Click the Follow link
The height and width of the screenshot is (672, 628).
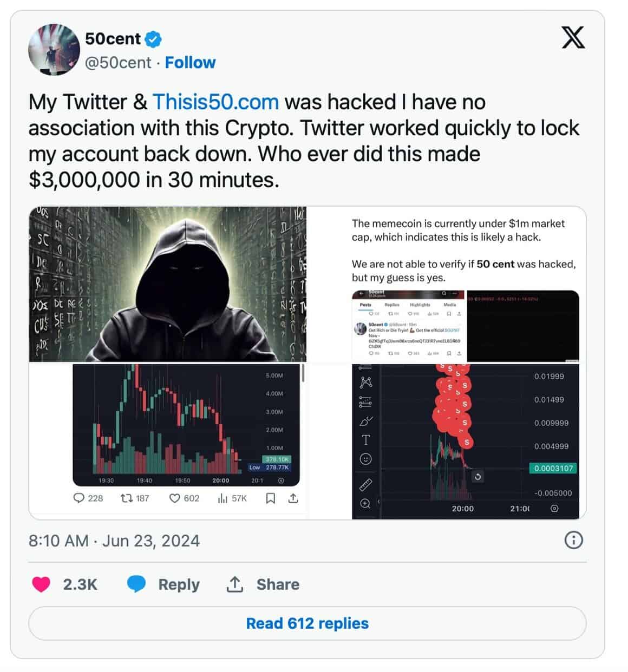coord(190,63)
